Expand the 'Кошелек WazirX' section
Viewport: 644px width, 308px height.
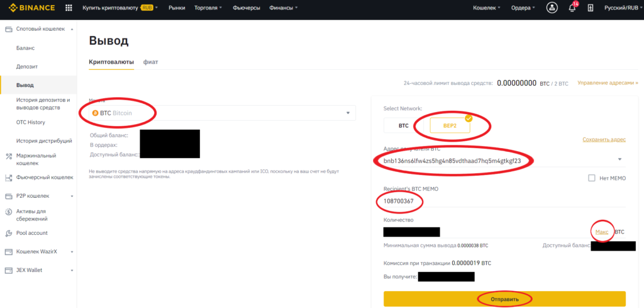click(72, 252)
